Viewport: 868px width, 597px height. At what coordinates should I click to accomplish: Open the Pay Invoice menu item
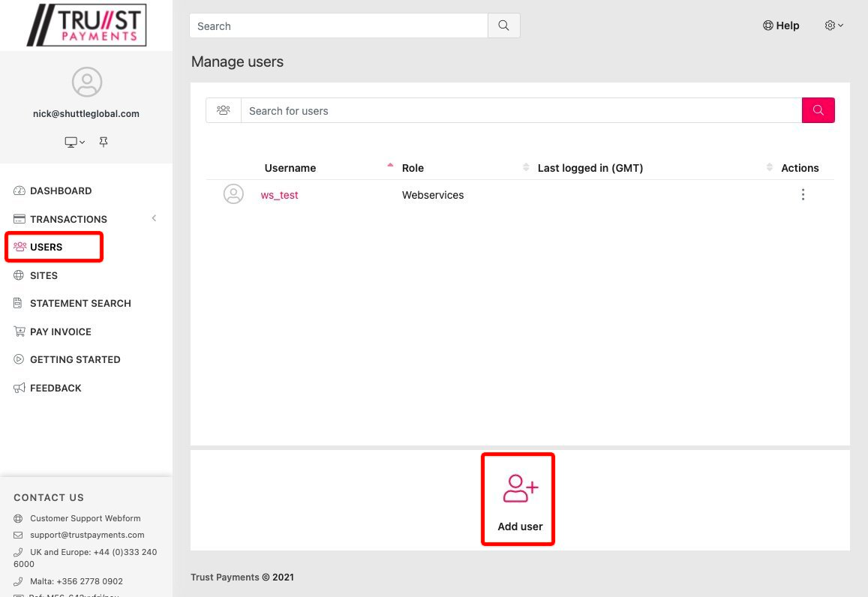pyautogui.click(x=60, y=332)
